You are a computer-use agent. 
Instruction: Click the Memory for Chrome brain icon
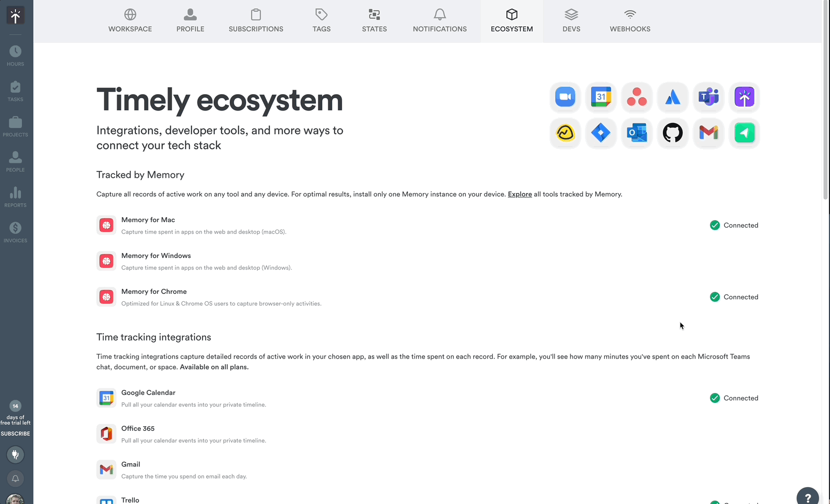click(x=106, y=297)
